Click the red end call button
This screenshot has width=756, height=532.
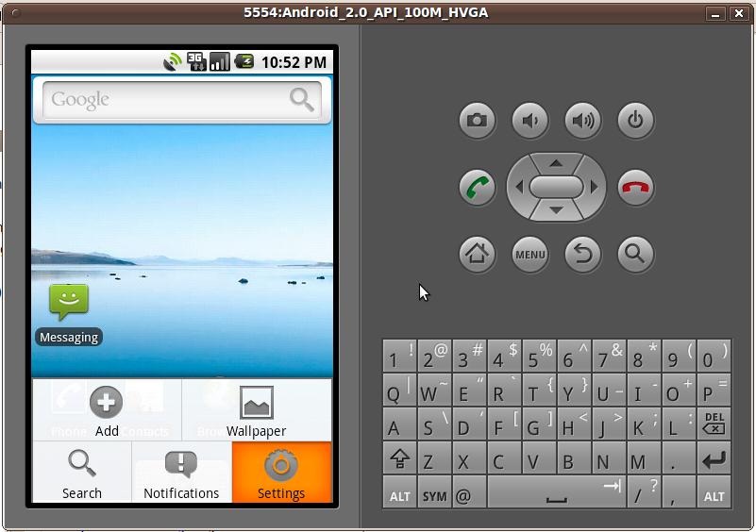click(635, 188)
